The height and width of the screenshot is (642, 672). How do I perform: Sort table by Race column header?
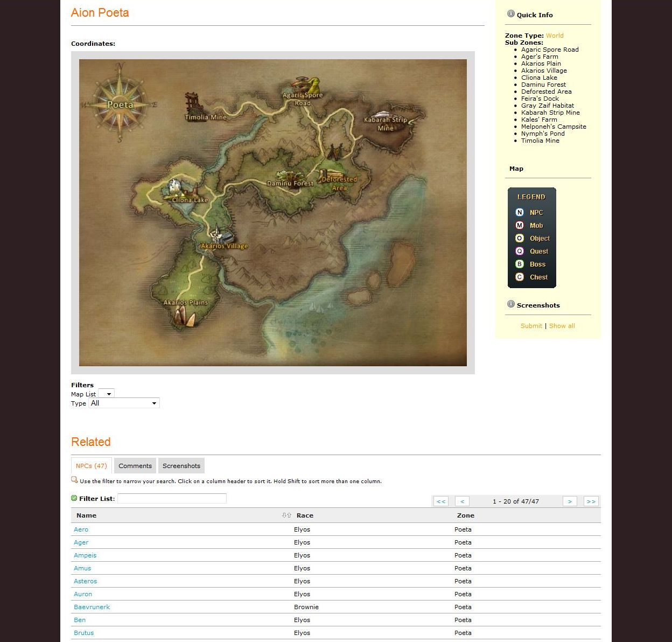tap(305, 515)
